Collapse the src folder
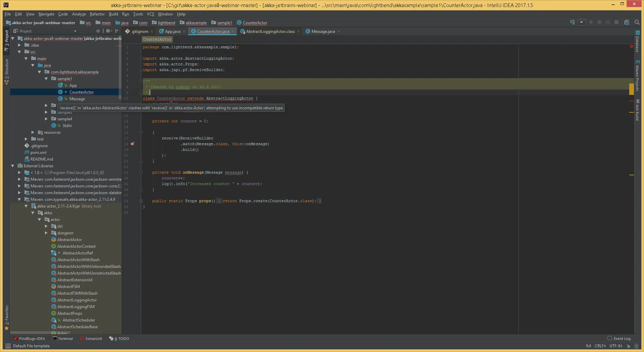Viewport: 644px width, 352px height. (x=19, y=52)
